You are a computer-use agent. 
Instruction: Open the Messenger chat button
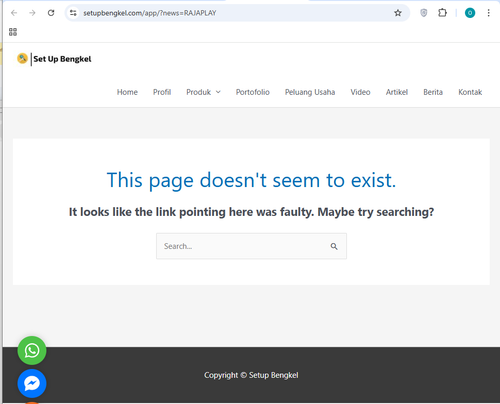[x=32, y=383]
